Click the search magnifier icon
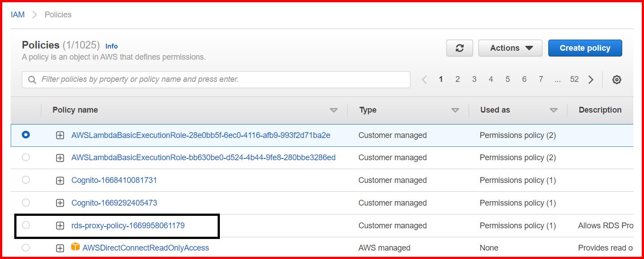644x259 pixels. point(32,79)
